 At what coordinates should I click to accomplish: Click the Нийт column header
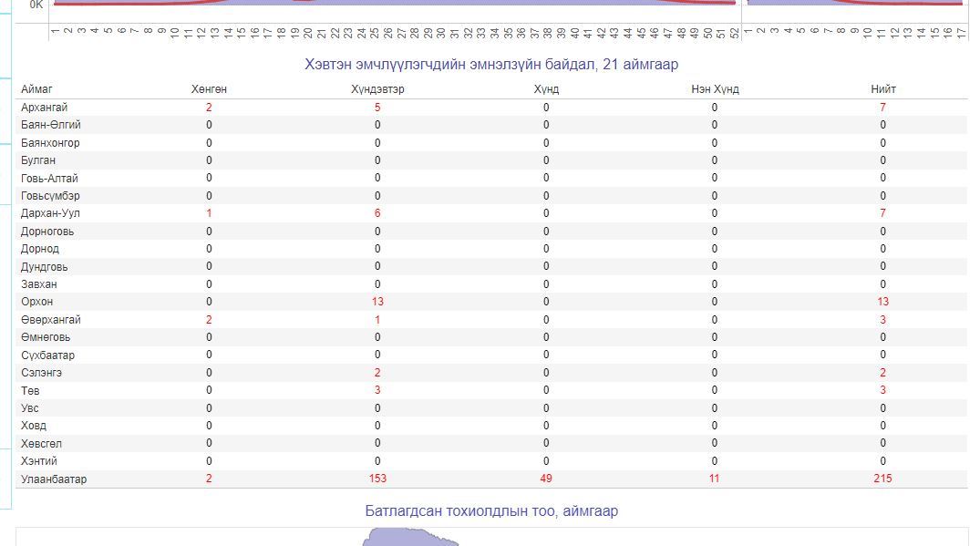tap(882, 89)
